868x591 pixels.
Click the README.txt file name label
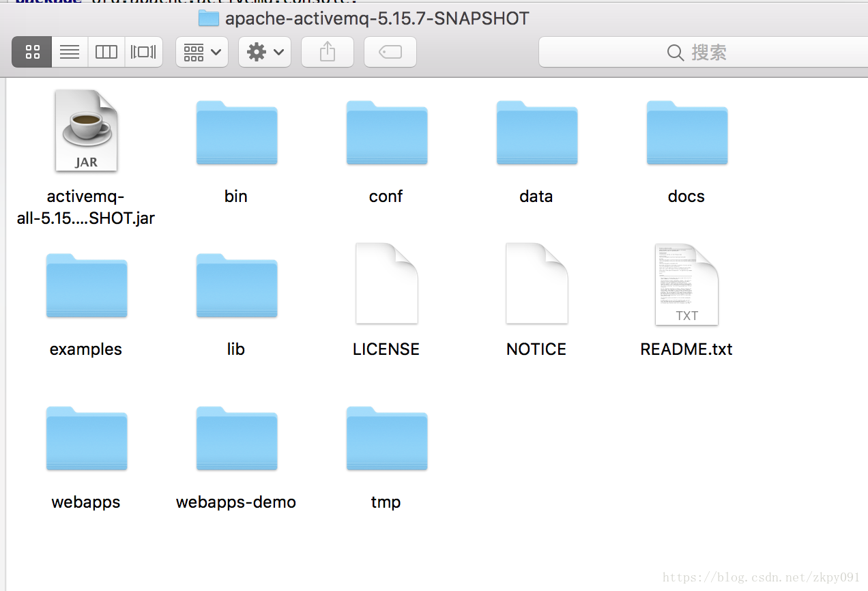pos(686,349)
